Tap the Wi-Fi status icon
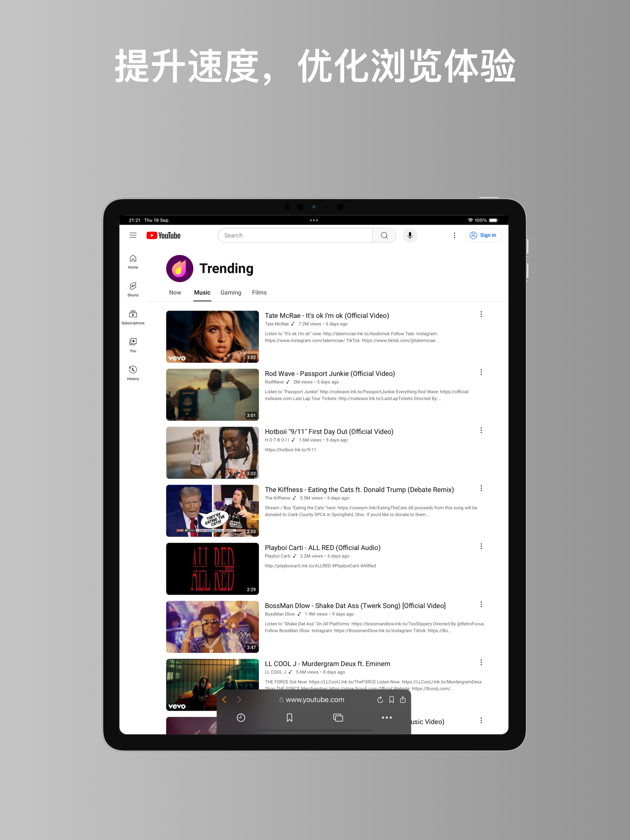This screenshot has height=840, width=630. [x=470, y=220]
